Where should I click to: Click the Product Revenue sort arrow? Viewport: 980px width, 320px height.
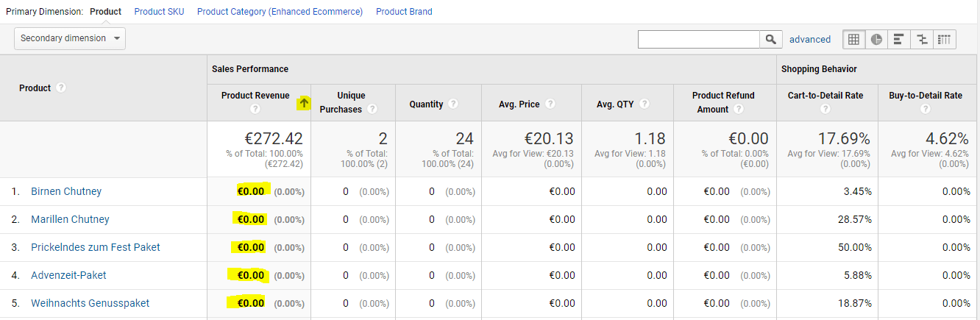pos(304,103)
